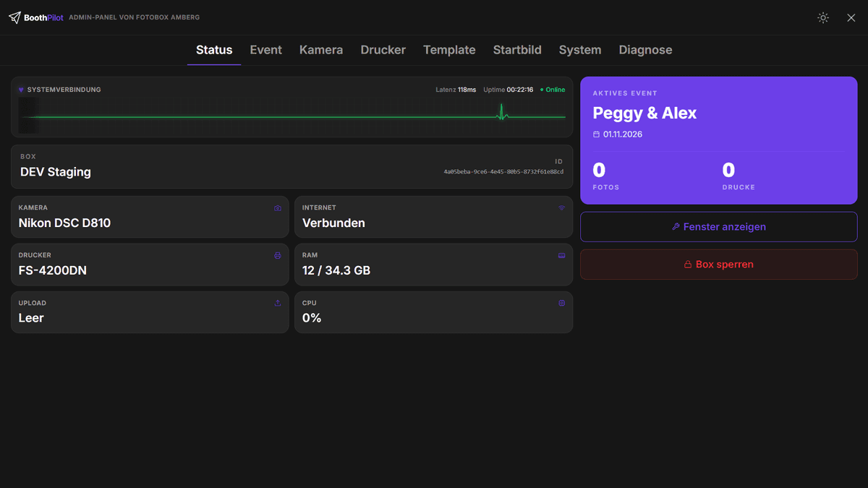Click the 12 / 34.3 GB RAM value
Image resolution: width=868 pixels, height=488 pixels.
336,271
